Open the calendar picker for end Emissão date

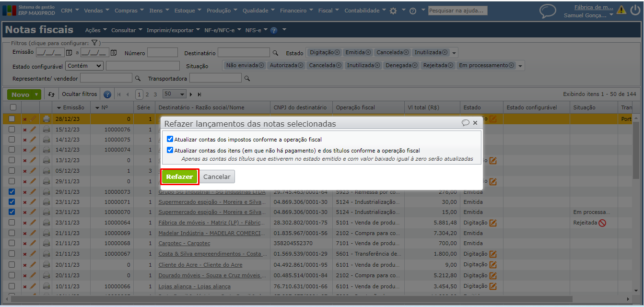(x=114, y=53)
